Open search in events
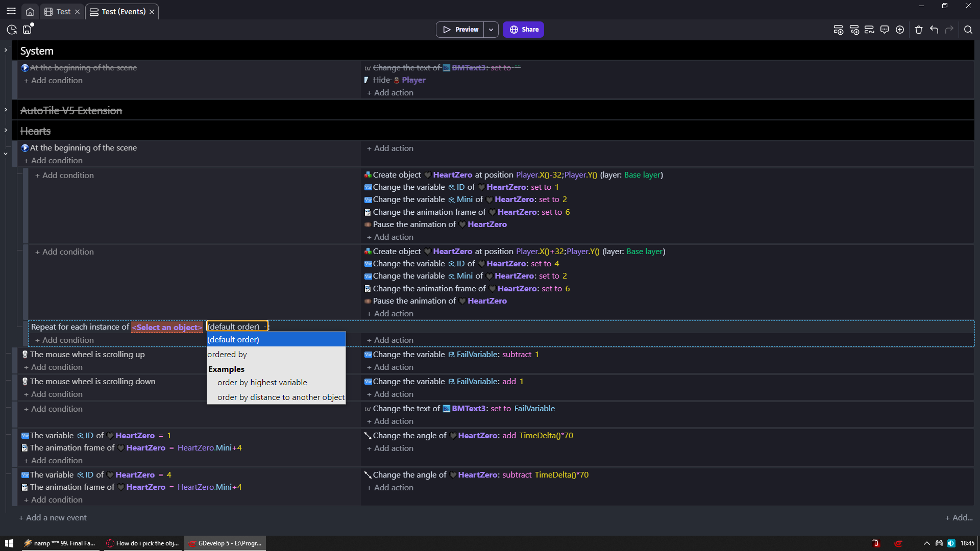 (968, 30)
